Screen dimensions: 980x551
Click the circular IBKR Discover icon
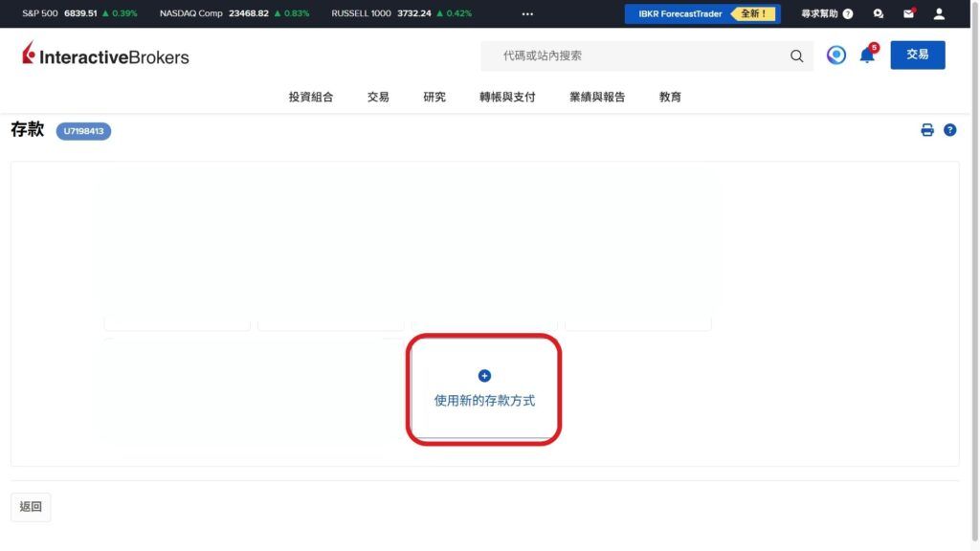(x=836, y=55)
